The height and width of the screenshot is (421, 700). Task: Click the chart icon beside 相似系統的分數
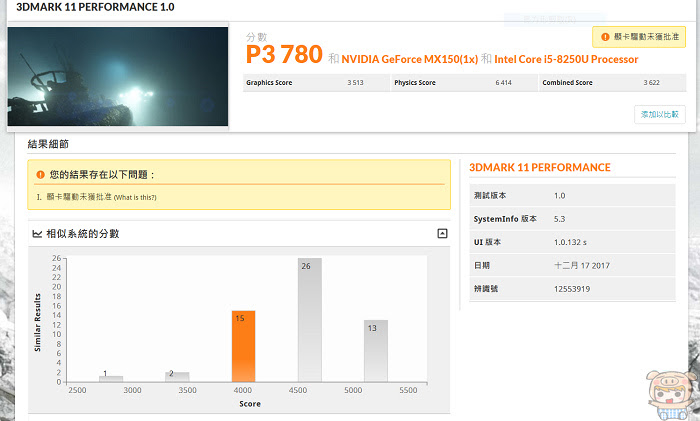(37, 233)
